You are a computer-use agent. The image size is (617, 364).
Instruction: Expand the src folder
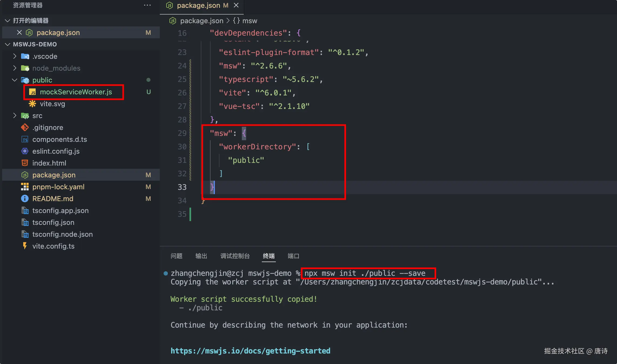[x=15, y=116]
